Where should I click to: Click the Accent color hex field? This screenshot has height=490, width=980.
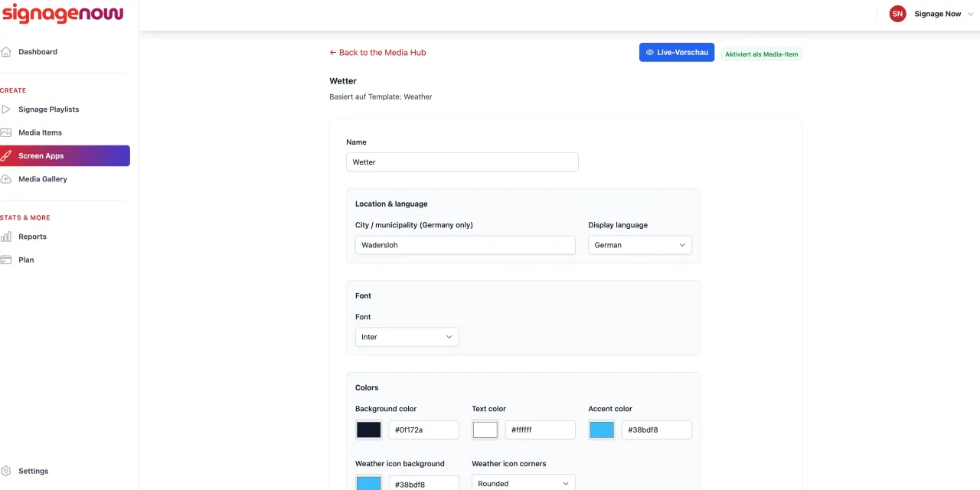tap(657, 430)
